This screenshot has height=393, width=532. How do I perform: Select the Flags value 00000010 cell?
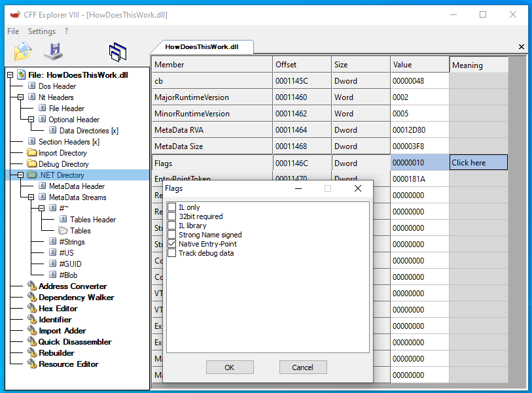(419, 163)
